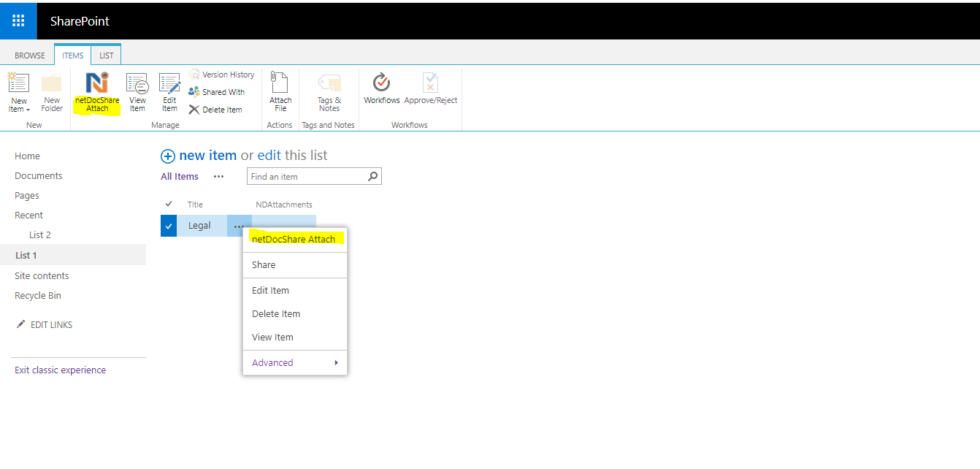Open the app launcher waffle icon
Image resolution: width=980 pixels, height=469 pixels.
coord(18,20)
